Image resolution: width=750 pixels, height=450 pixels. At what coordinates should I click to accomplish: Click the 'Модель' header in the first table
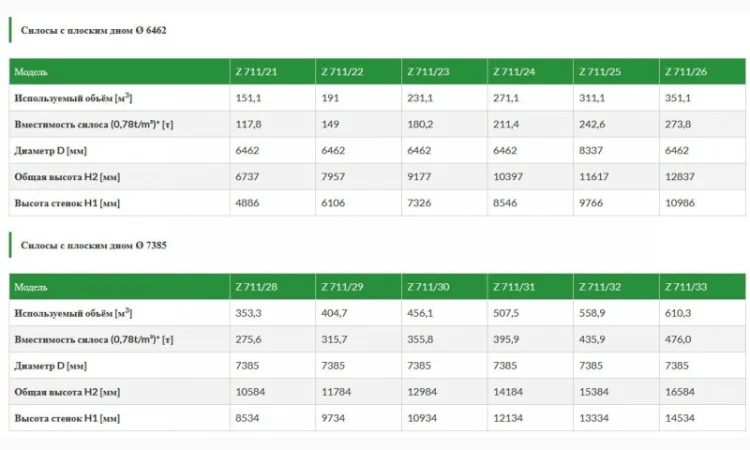click(31, 72)
